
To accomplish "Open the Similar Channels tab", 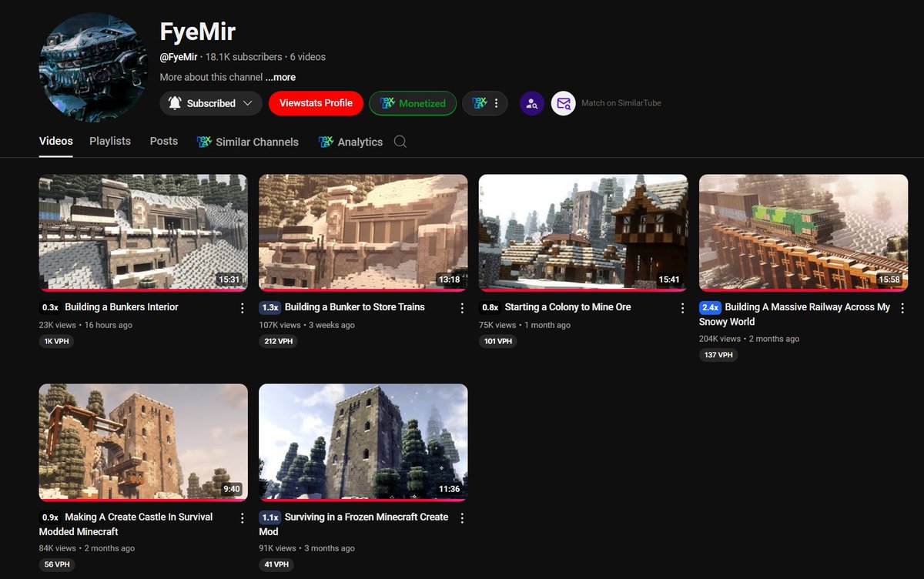I will pyautogui.click(x=248, y=142).
